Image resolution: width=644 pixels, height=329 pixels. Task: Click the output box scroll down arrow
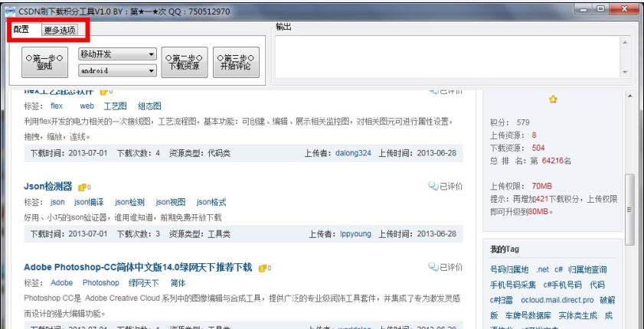tap(625, 72)
